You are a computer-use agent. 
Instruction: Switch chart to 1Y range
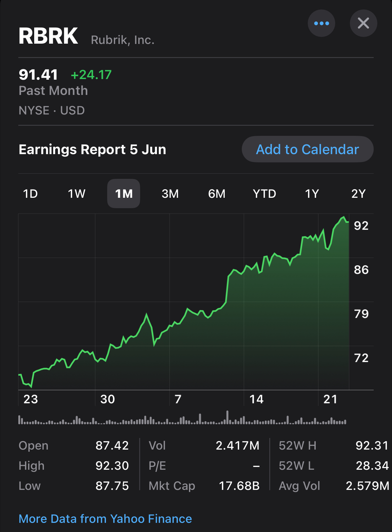click(x=312, y=194)
